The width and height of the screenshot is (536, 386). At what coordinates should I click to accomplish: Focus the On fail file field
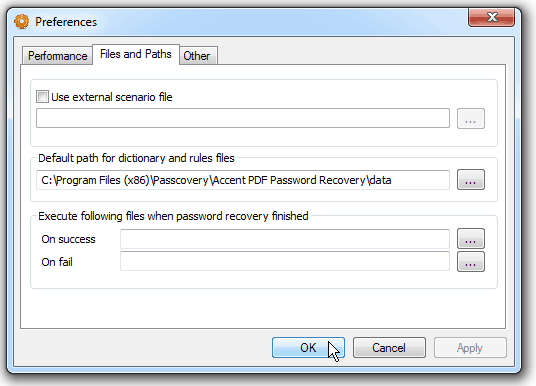[285, 261]
